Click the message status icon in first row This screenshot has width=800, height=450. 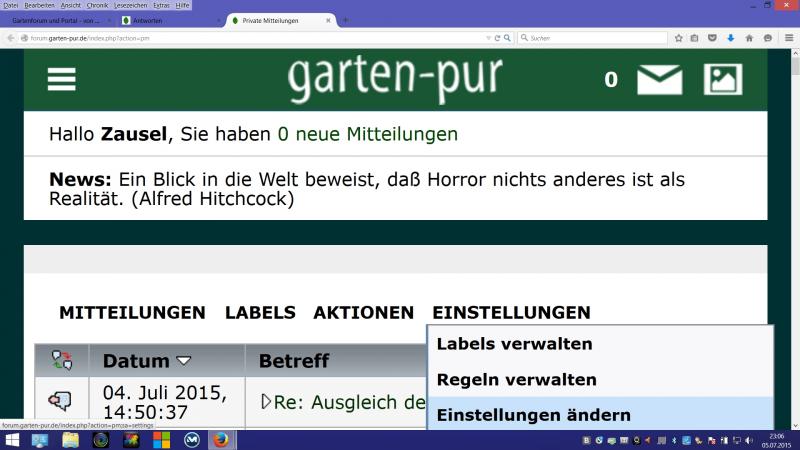pos(61,401)
